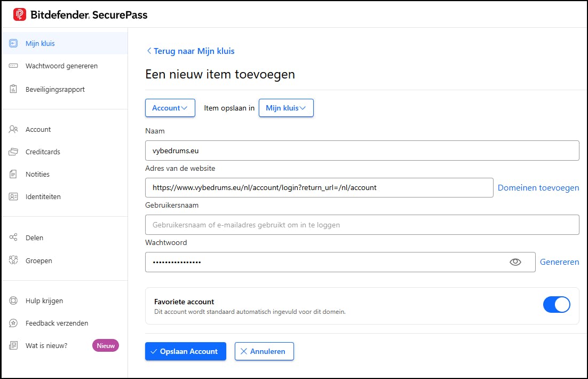
Task: Click the Bitdefender SecurePass logo icon
Action: click(20, 14)
